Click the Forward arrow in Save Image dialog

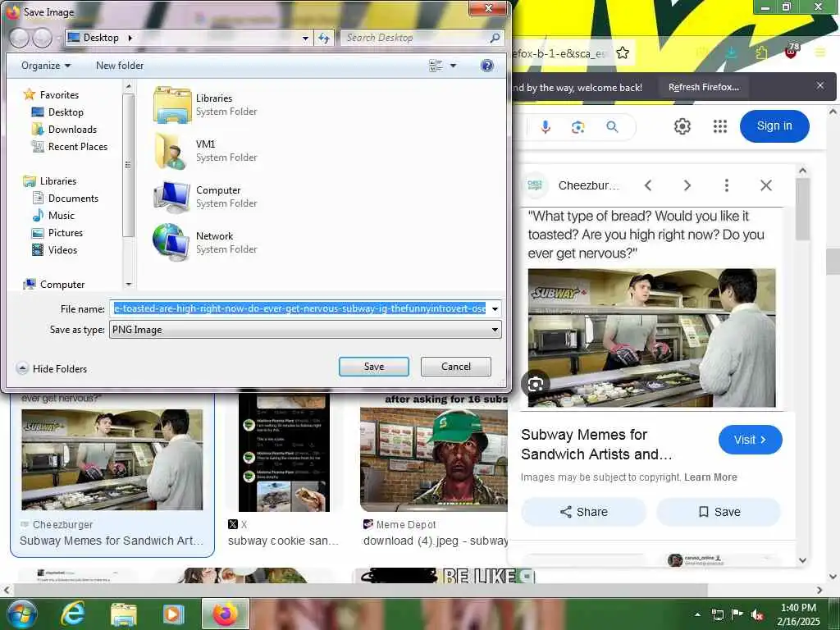[43, 38]
